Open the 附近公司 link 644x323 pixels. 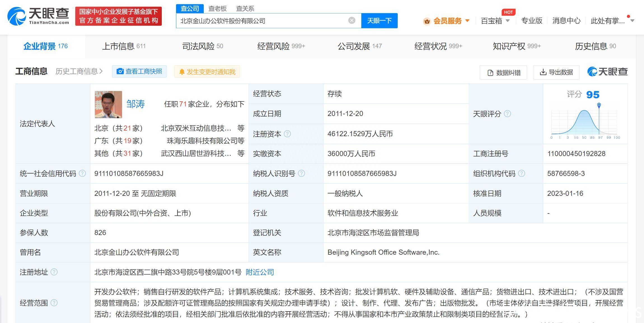coord(260,272)
